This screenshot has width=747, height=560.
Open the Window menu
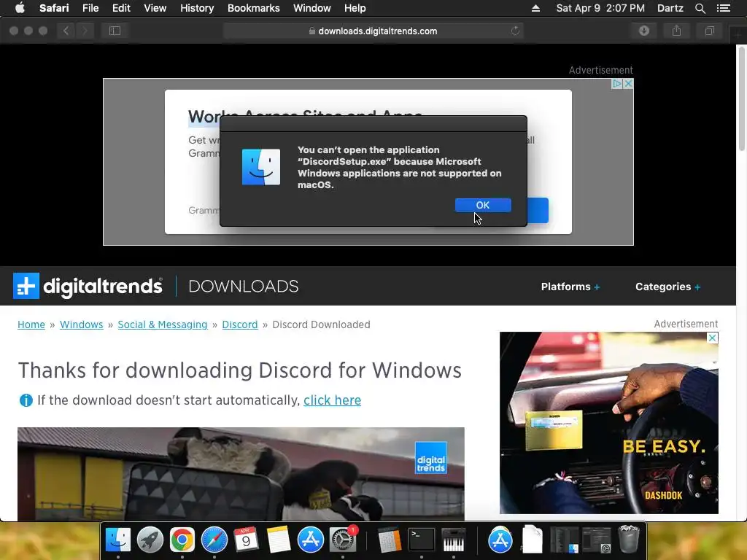(312, 8)
